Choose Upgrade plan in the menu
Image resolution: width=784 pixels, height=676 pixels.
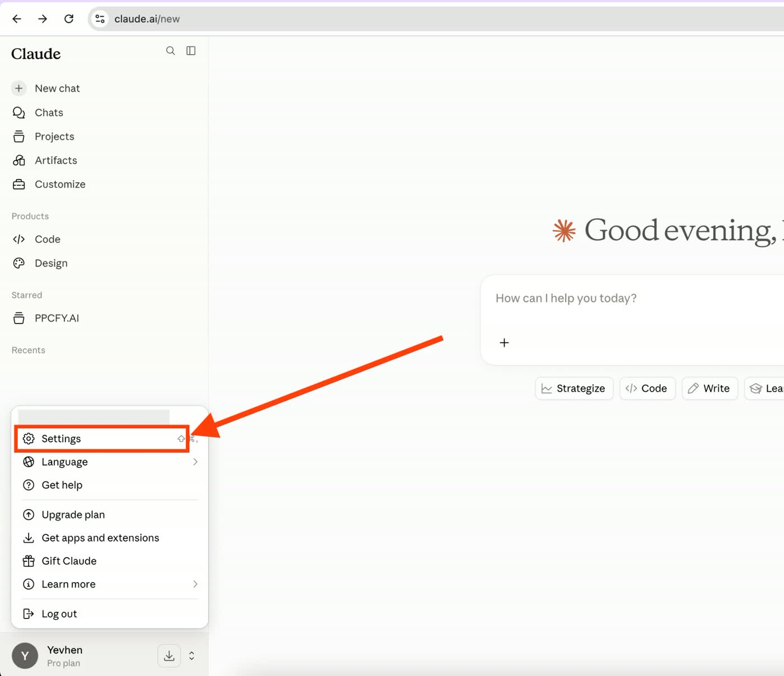[110, 515]
